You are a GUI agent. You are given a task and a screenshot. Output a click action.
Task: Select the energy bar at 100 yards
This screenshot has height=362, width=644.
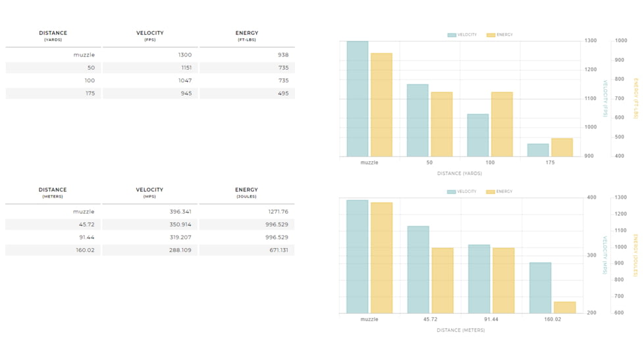tap(502, 124)
